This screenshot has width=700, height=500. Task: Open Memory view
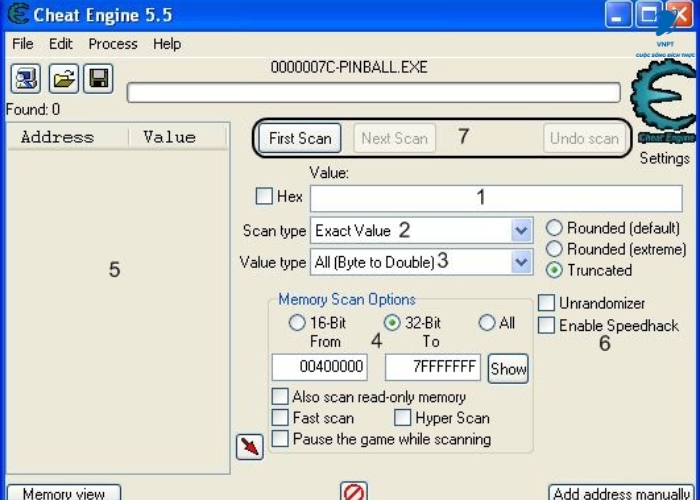[64, 493]
